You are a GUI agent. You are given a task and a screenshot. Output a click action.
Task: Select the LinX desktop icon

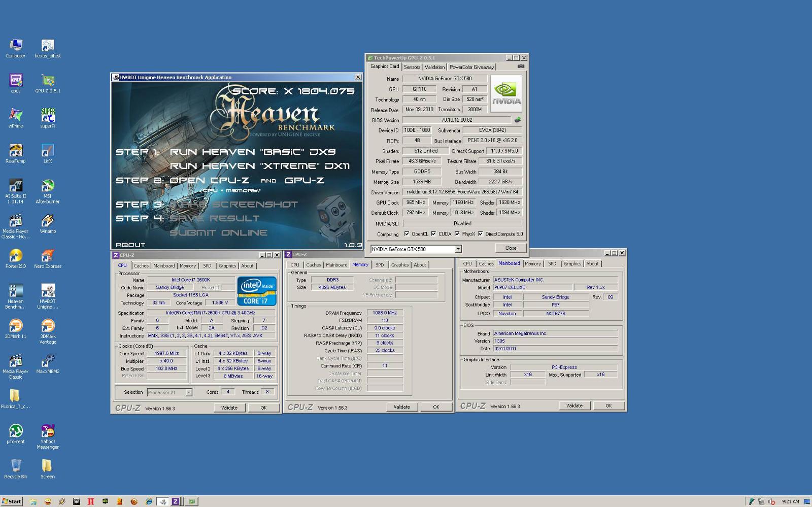coord(48,154)
